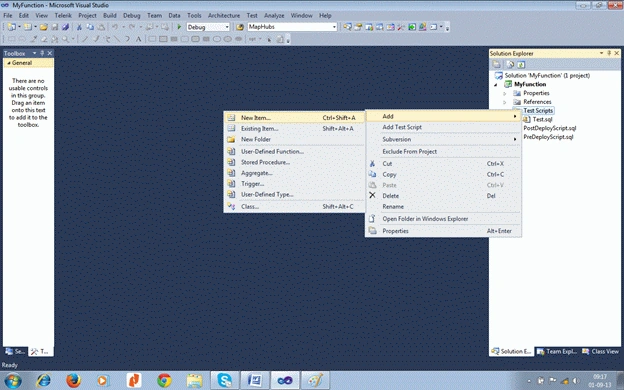
Task: Toggle auto-hide pin on Toolbox panel
Action: click(42, 53)
